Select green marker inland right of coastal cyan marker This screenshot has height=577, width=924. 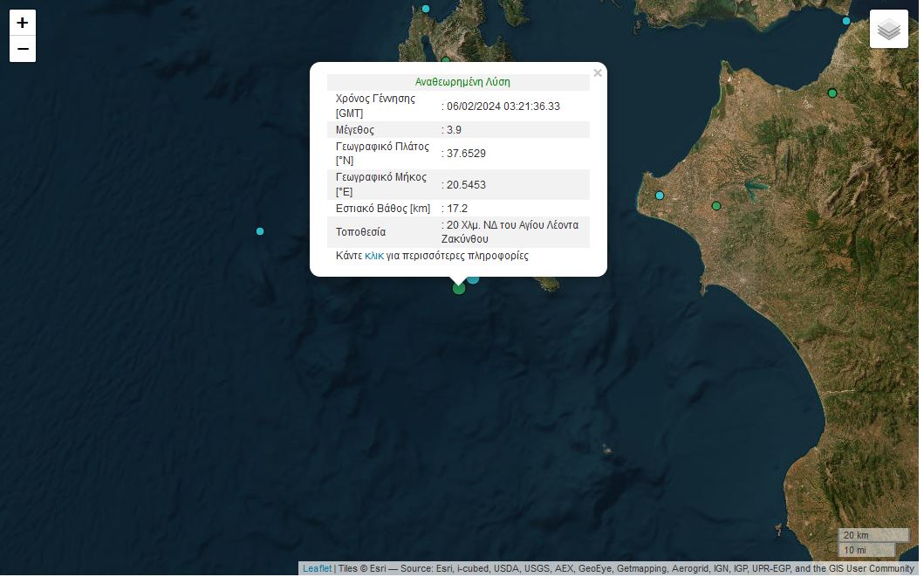pyautogui.click(x=716, y=206)
